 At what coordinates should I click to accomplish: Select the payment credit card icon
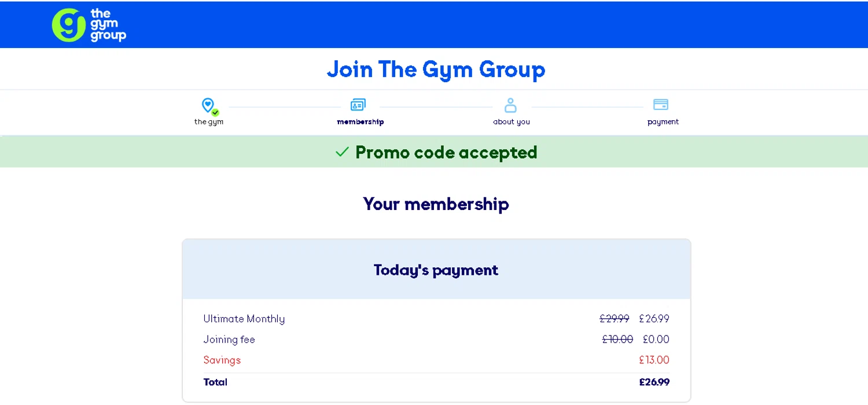point(661,105)
